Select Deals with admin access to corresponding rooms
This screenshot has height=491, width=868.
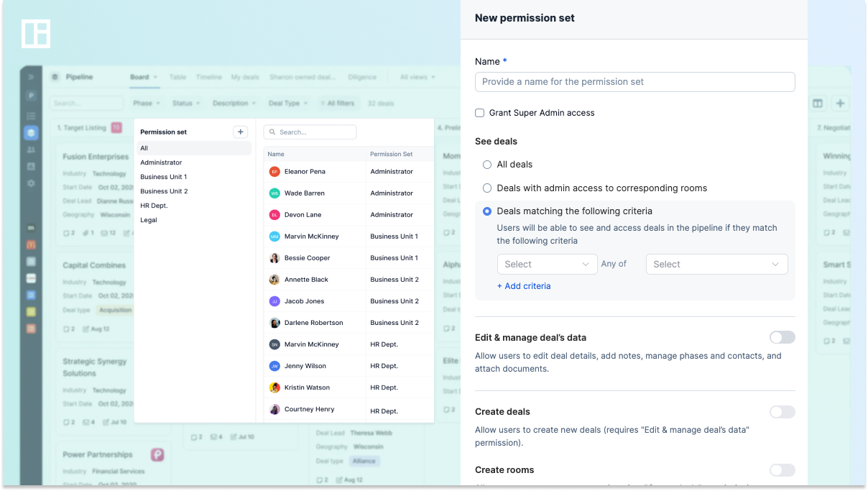tap(487, 188)
